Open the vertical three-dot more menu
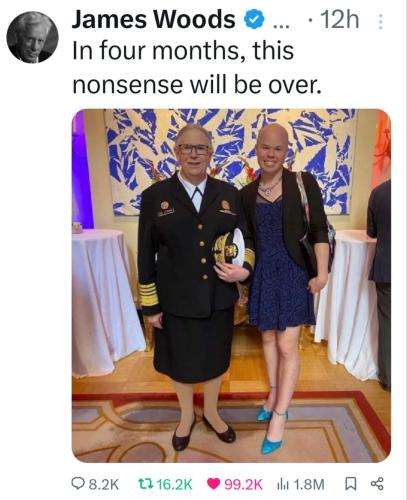 pos(380,22)
